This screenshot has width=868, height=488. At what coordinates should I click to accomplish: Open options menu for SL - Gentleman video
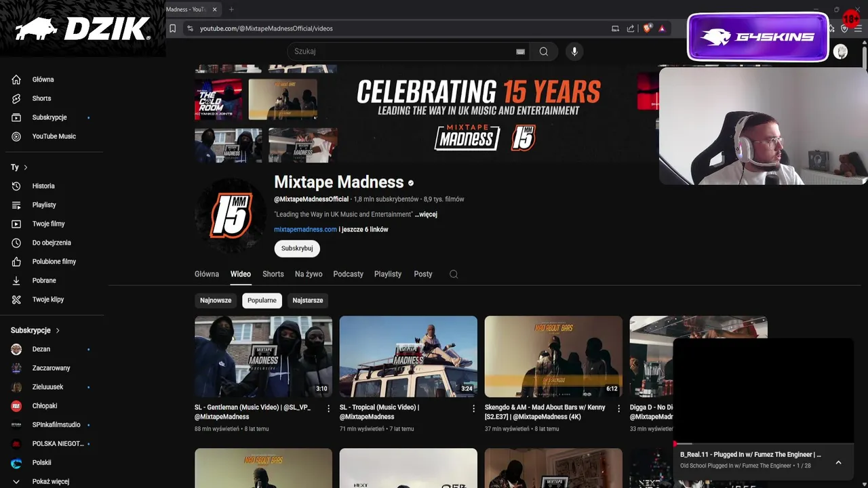click(329, 408)
